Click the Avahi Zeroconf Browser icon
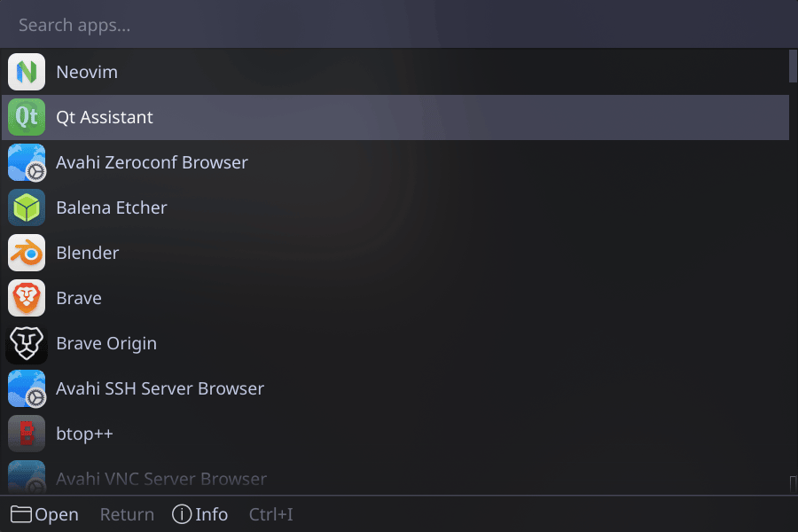Image resolution: width=798 pixels, height=532 pixels. (27, 162)
